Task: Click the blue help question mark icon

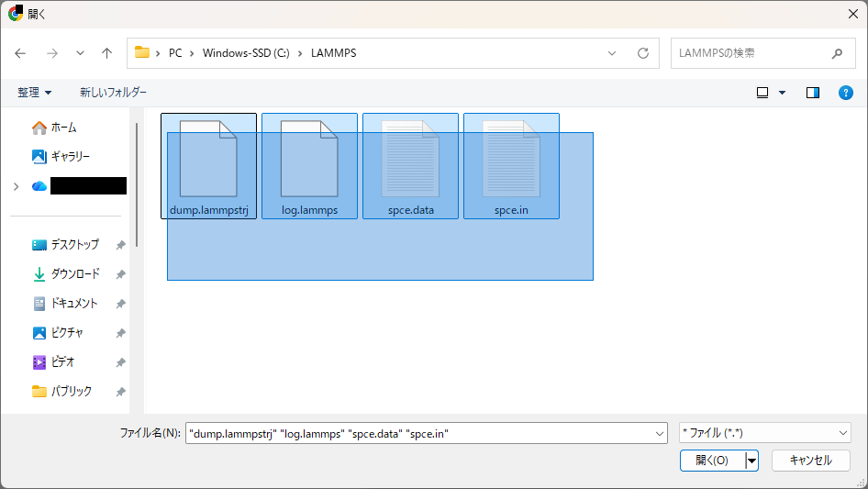Action: 846,93
